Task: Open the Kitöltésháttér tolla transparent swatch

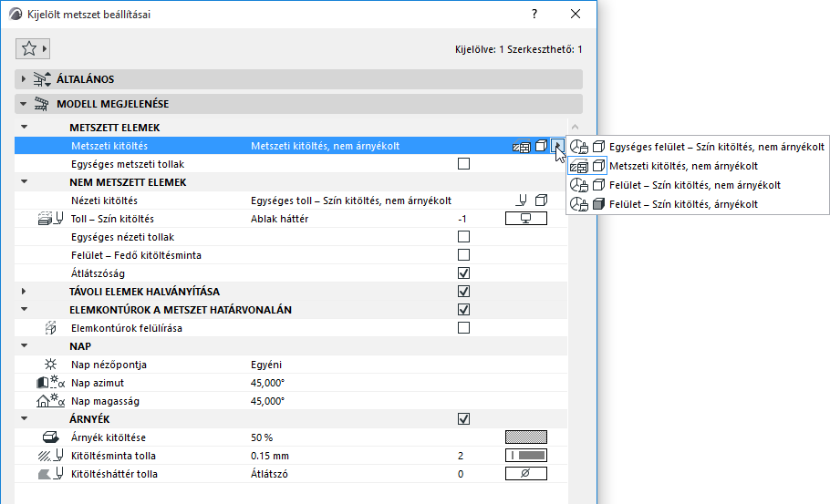Action: tap(526, 473)
